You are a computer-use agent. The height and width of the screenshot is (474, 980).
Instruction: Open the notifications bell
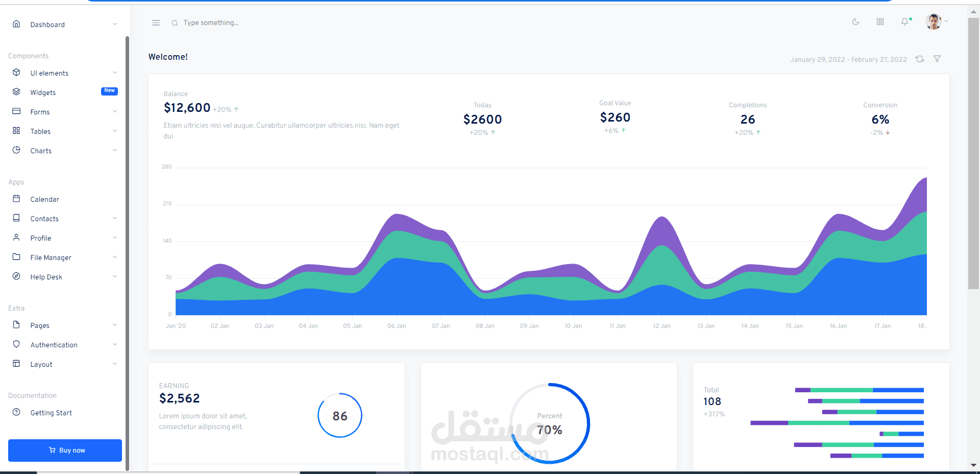click(x=905, y=22)
